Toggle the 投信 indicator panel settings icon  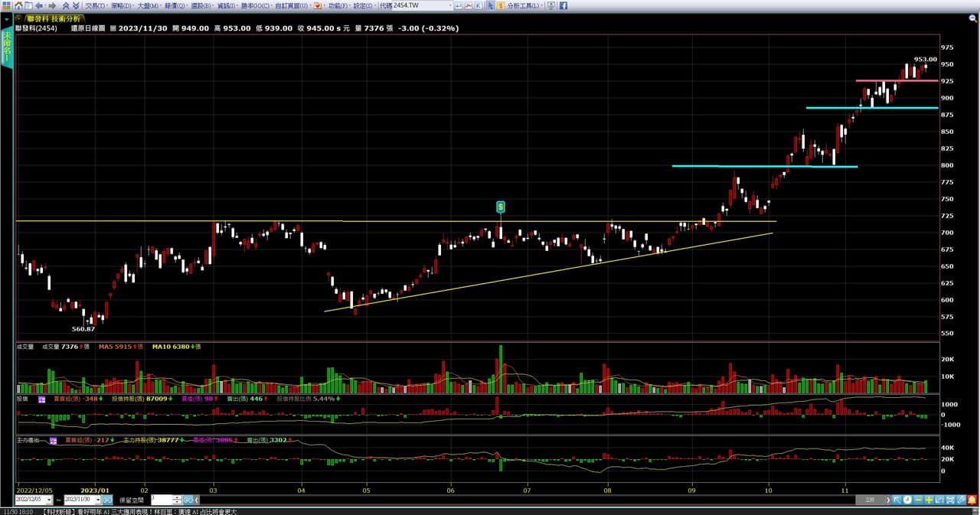pos(42,399)
